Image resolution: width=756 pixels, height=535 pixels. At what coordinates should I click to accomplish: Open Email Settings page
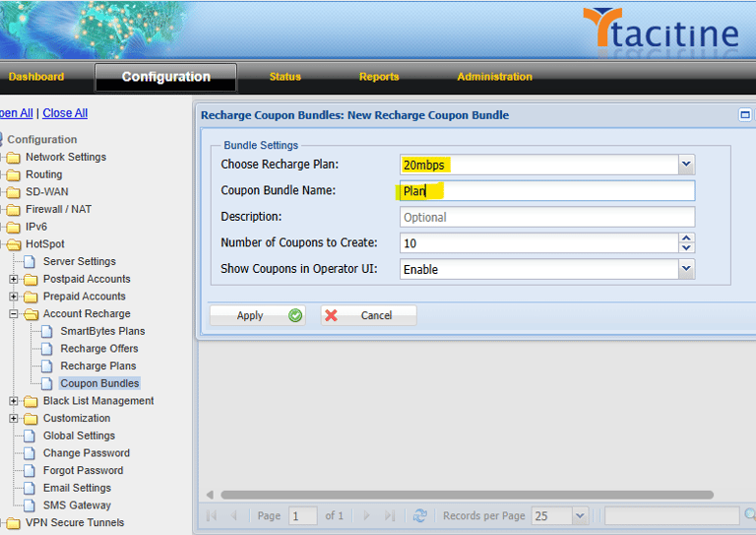[77, 488]
